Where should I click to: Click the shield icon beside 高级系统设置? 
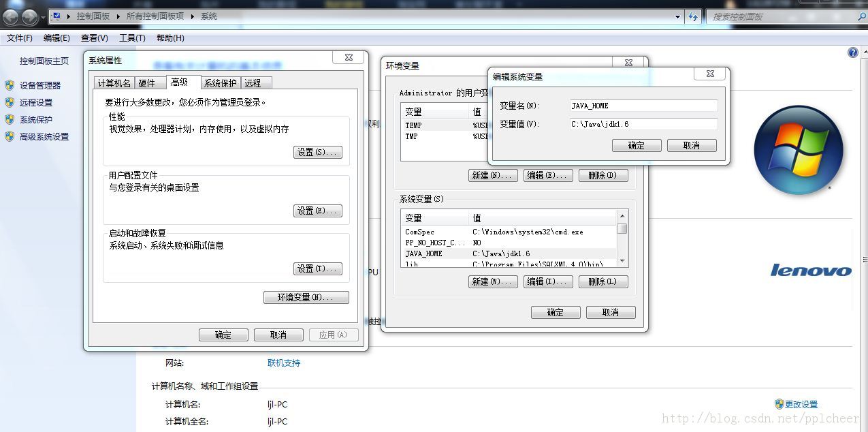[x=10, y=136]
